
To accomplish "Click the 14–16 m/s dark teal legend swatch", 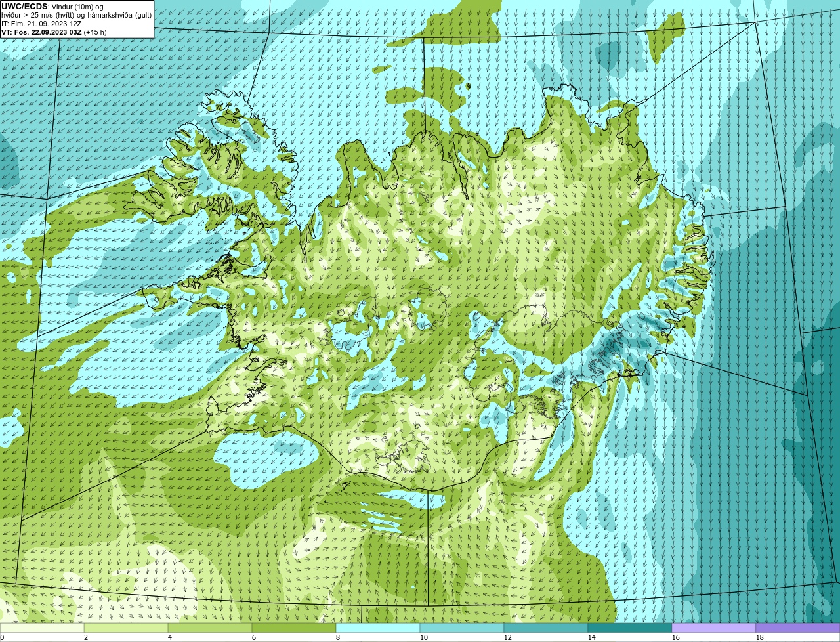I will tap(630, 628).
